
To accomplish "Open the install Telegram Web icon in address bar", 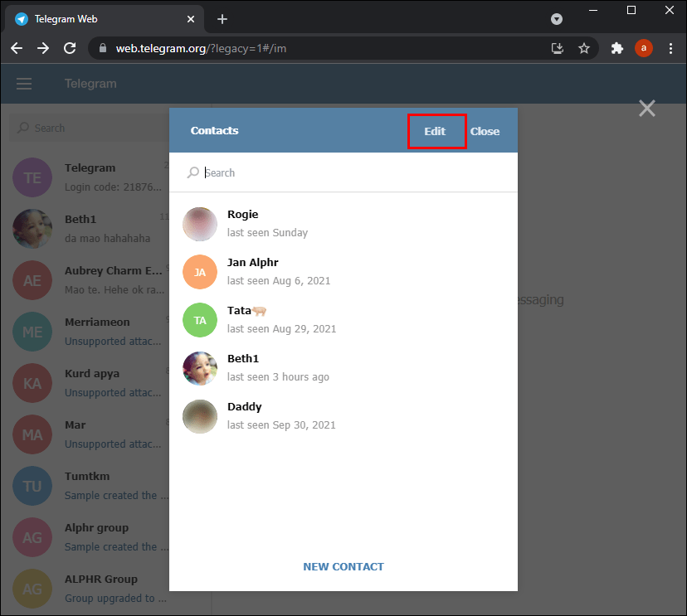I will pyautogui.click(x=558, y=48).
